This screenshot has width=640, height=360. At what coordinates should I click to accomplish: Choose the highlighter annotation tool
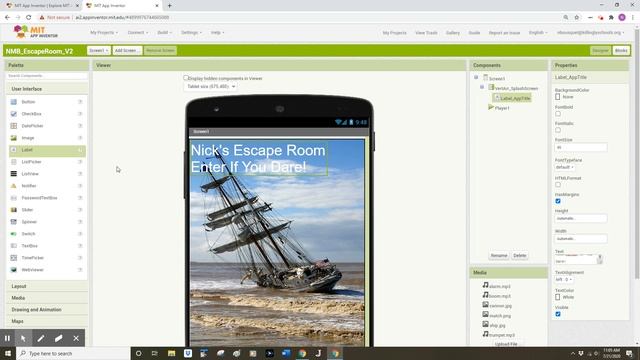click(x=58, y=338)
